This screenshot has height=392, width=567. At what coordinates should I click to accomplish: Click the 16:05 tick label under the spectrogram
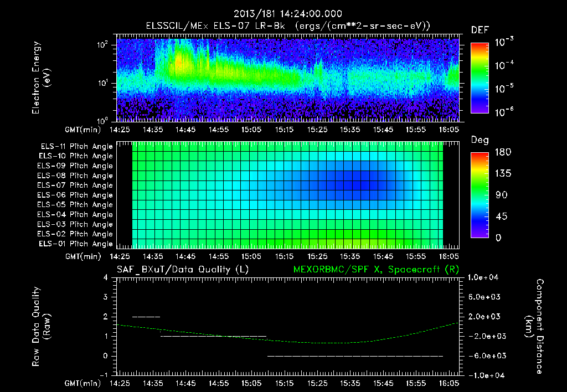point(449,130)
